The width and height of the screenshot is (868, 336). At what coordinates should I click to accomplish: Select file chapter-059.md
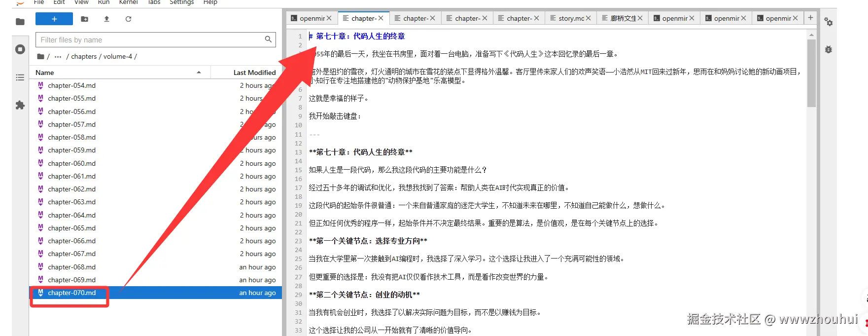(156, 150)
